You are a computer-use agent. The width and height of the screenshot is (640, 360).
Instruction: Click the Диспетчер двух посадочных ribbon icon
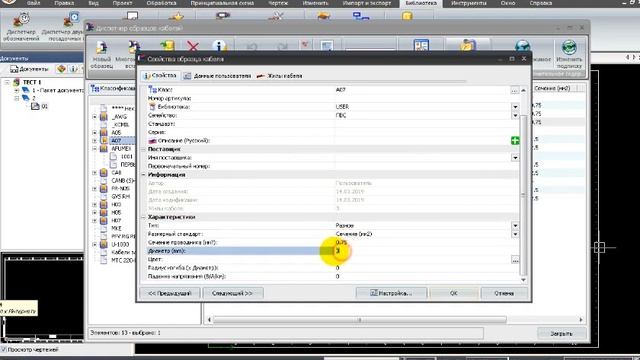[x=71, y=19]
